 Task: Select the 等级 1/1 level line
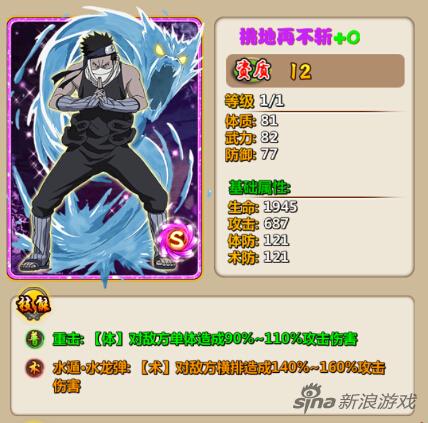(255, 100)
